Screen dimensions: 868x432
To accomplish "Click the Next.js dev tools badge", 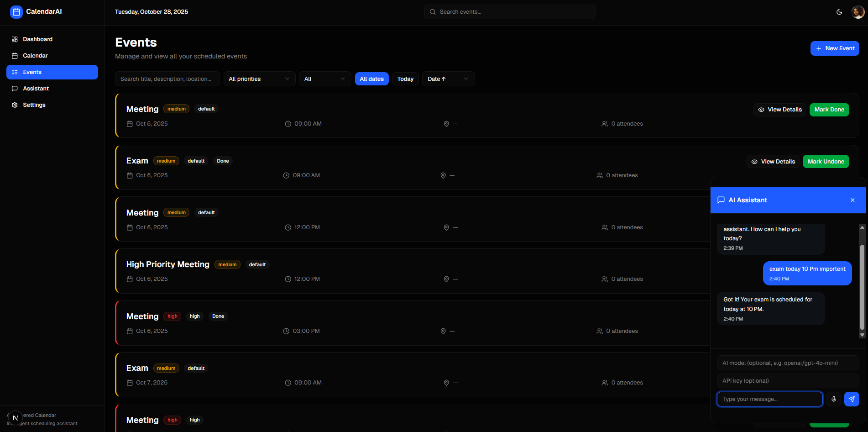I will tap(15, 418).
